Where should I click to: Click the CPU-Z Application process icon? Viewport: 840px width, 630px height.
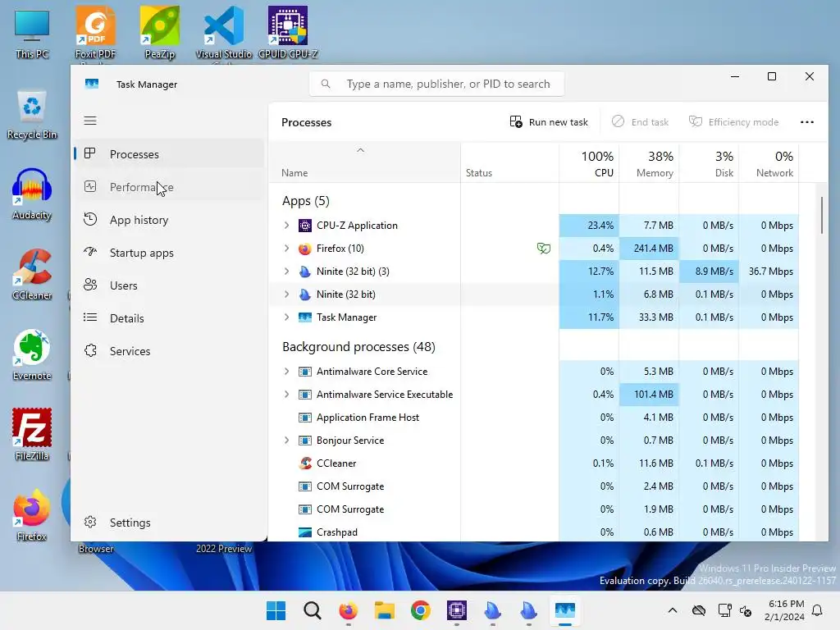coord(305,226)
